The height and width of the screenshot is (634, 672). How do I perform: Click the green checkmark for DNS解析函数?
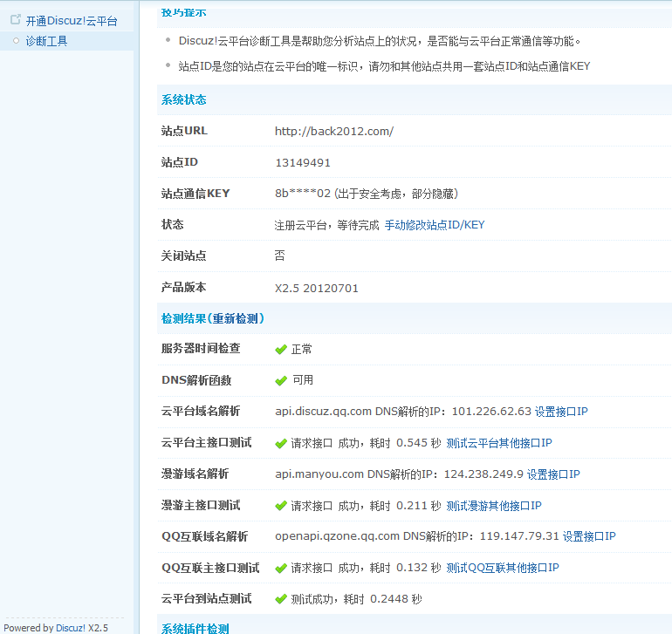pos(281,380)
